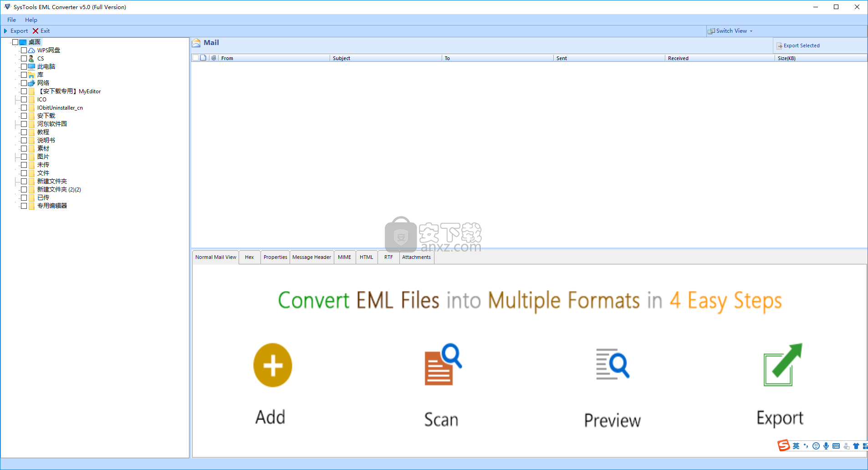Select the 素材 folder label

pyautogui.click(x=43, y=149)
